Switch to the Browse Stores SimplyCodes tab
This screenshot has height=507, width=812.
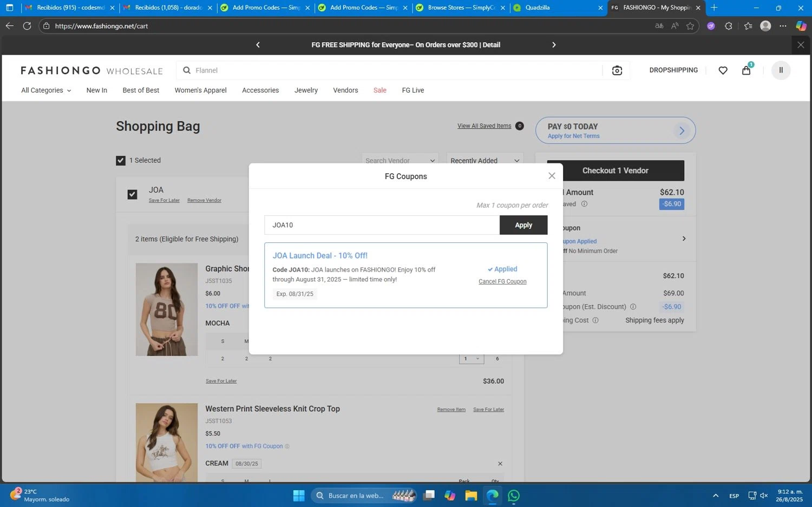click(x=460, y=8)
